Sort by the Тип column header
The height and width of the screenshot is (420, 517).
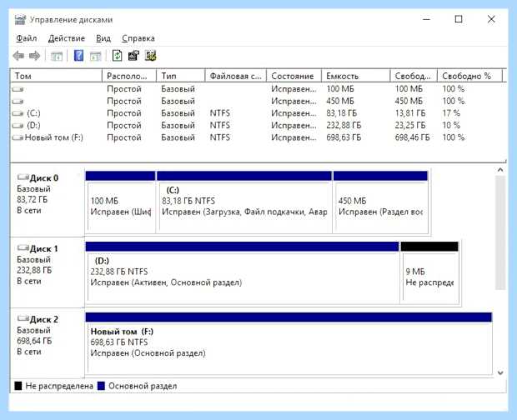[x=181, y=76]
